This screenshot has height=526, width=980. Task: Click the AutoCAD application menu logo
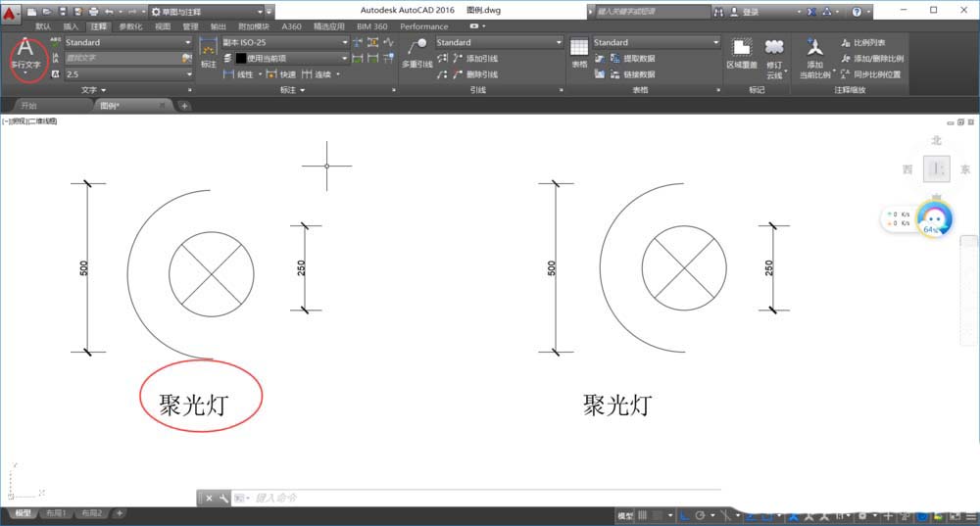[x=12, y=12]
